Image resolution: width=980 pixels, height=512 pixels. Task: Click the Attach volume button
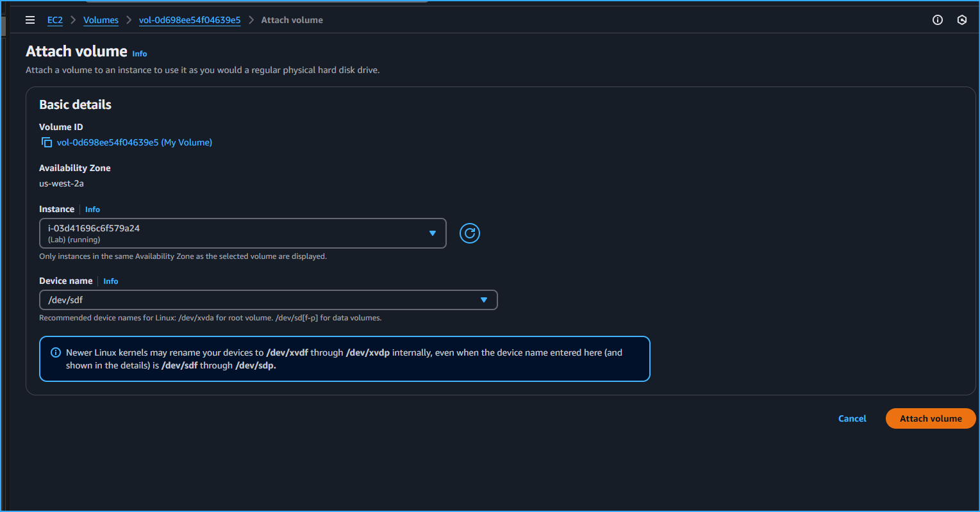[930, 418]
